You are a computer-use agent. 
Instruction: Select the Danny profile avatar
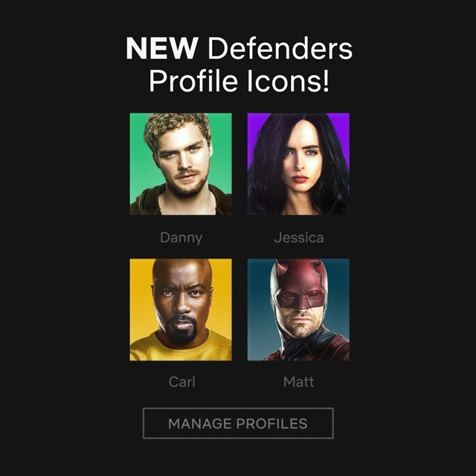tap(181, 164)
